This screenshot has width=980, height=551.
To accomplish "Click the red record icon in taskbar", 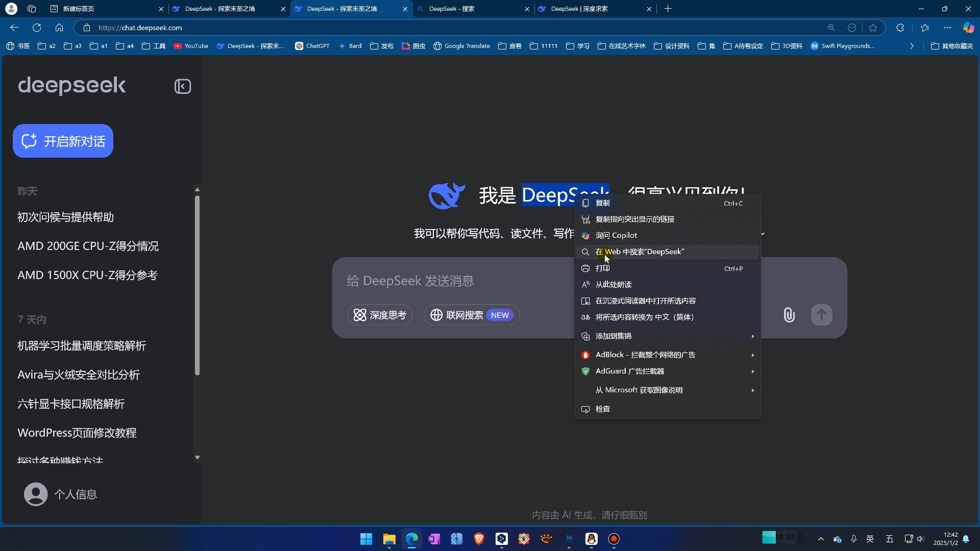I will pos(614,539).
